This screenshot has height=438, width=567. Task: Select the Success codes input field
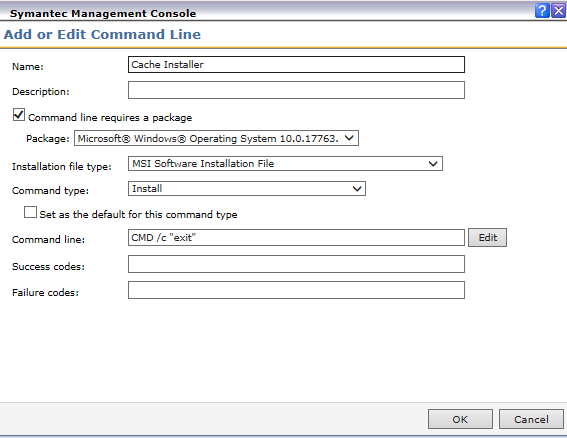coord(296,264)
